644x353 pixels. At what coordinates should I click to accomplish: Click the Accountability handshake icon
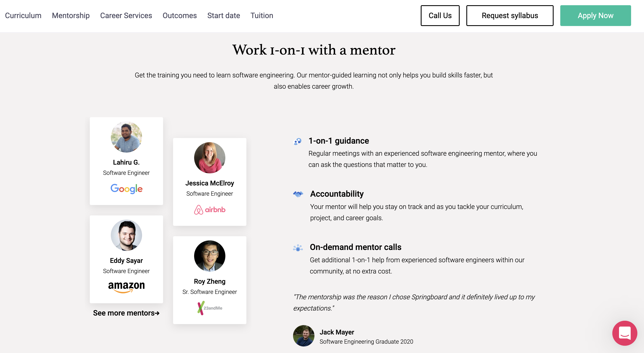pyautogui.click(x=298, y=194)
